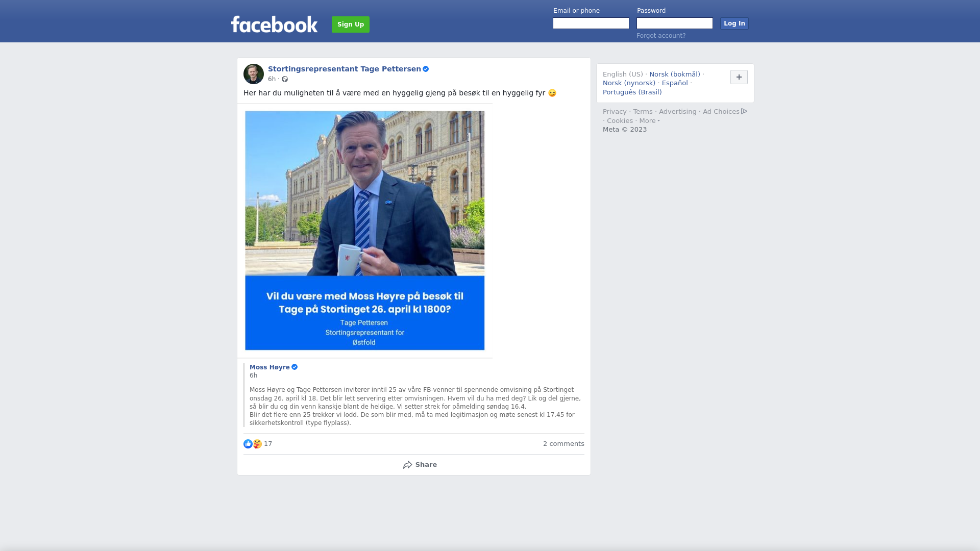Viewport: 980px width, 551px height.
Task: Open the Privacy link
Action: click(615, 112)
